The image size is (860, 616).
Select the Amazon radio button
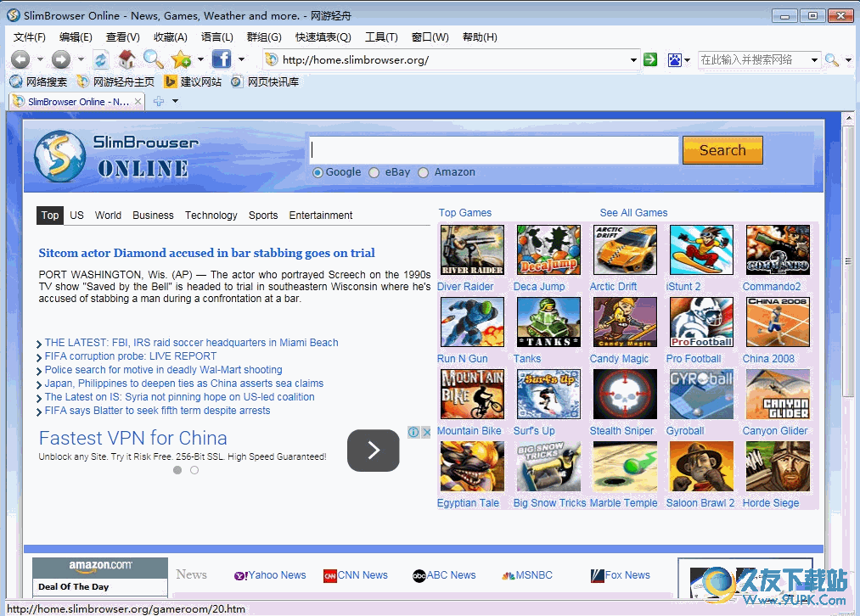[x=424, y=172]
